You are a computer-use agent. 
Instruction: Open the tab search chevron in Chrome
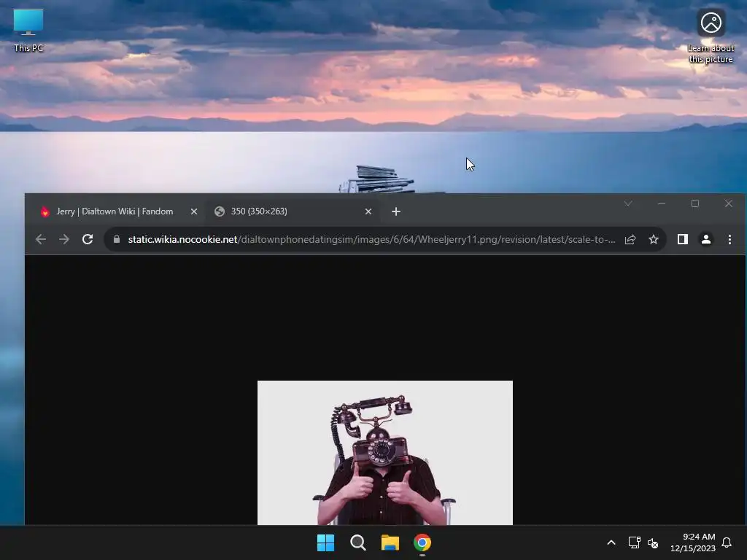pyautogui.click(x=628, y=203)
